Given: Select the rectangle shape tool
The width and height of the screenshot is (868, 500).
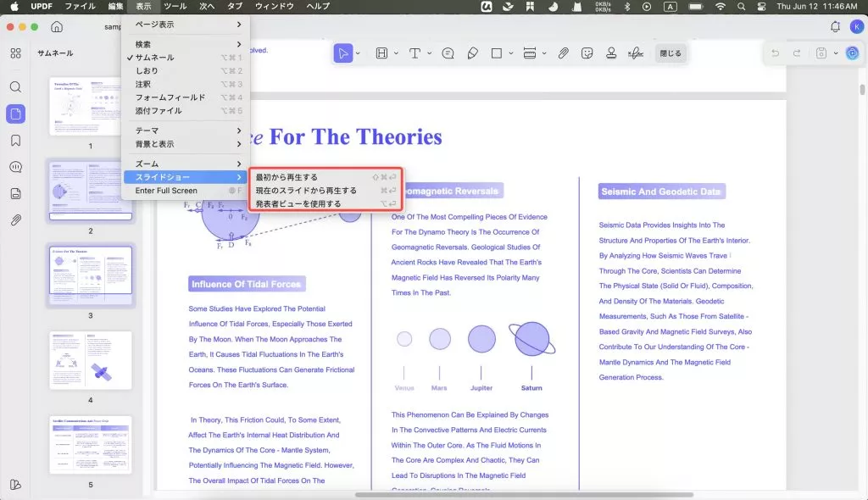Looking at the screenshot, I should (497, 53).
